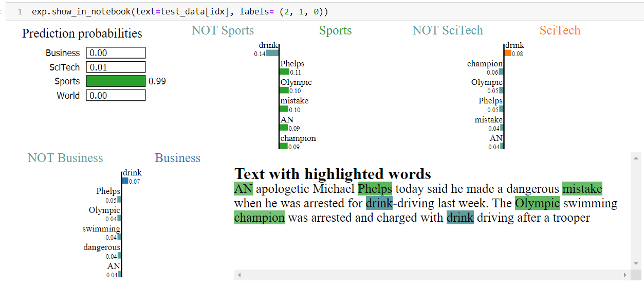Select line number 1 in the code cell
This screenshot has width=644, height=285.
tap(19, 11)
